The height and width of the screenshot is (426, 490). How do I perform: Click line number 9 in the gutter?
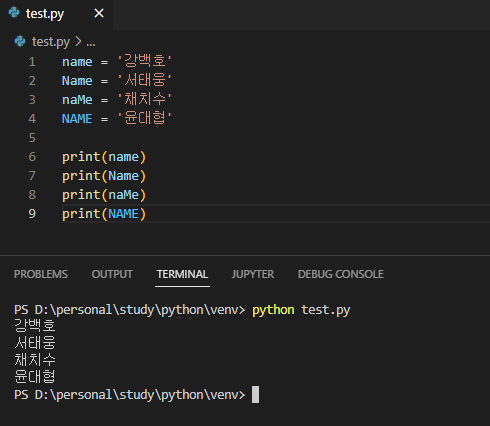pos(32,214)
